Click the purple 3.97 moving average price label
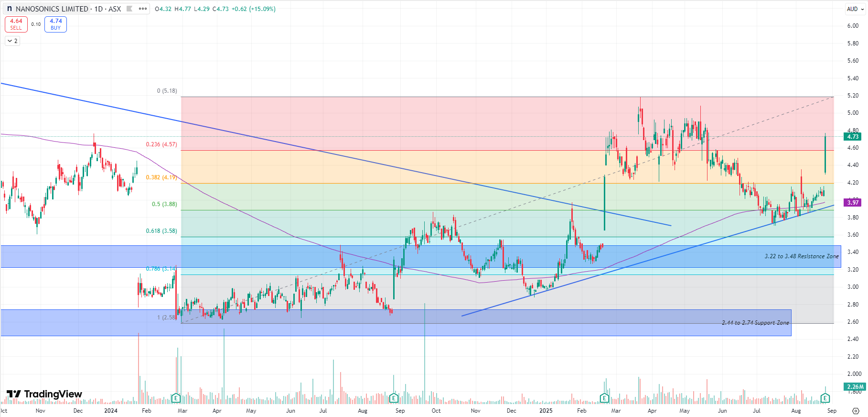This screenshot has height=417, width=868. point(853,203)
